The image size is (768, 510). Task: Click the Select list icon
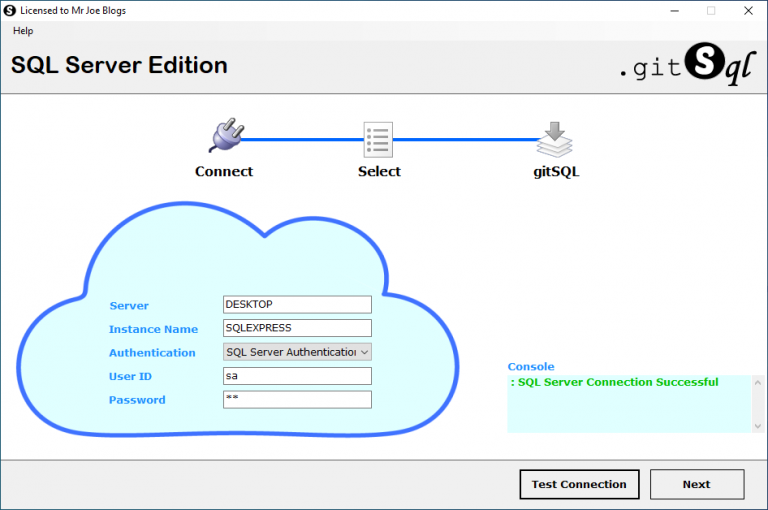[x=378, y=140]
